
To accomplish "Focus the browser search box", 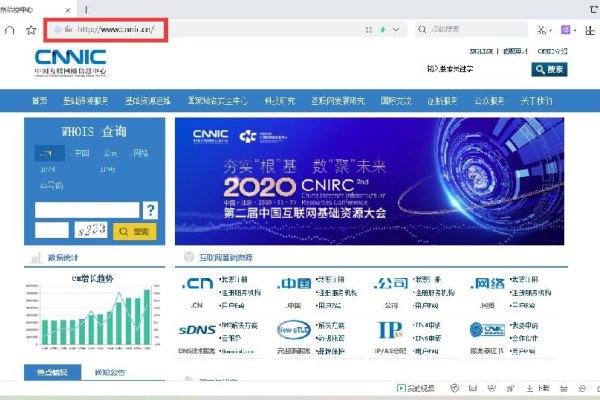I will 471,29.
